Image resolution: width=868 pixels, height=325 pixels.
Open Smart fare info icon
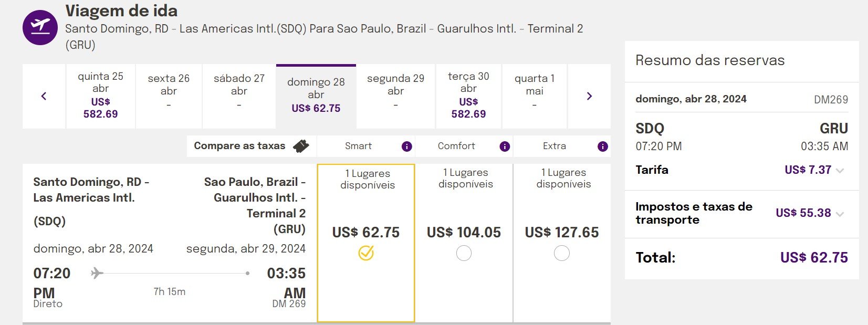(x=406, y=146)
